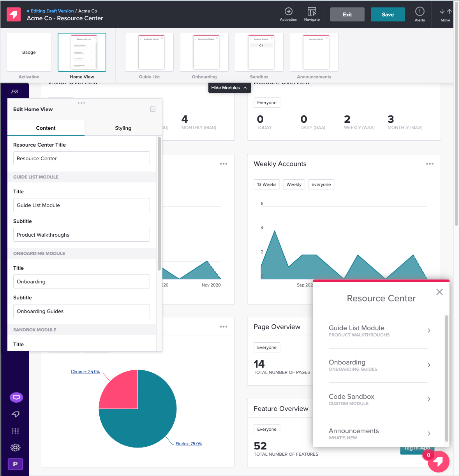Switch to the Styling tab
460x476 pixels.
pyautogui.click(x=123, y=128)
